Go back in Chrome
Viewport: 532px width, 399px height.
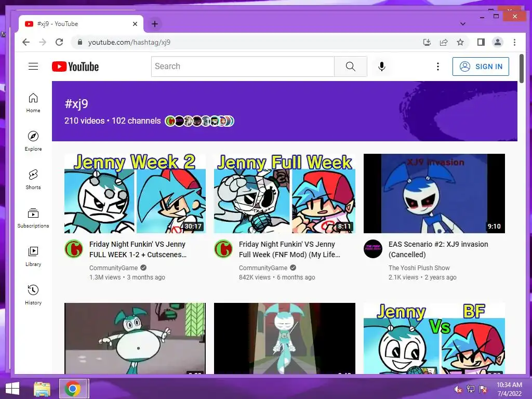click(26, 42)
